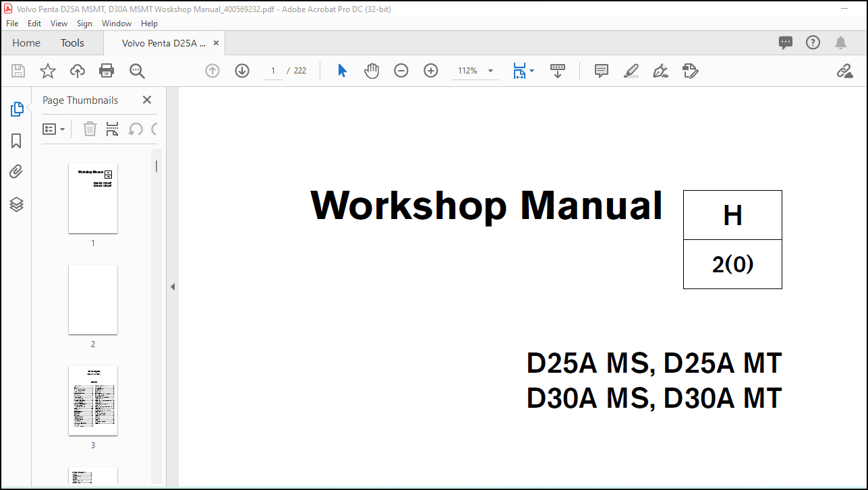Add a sticky note comment
Viewport: 868px width, 490px height.
point(602,71)
